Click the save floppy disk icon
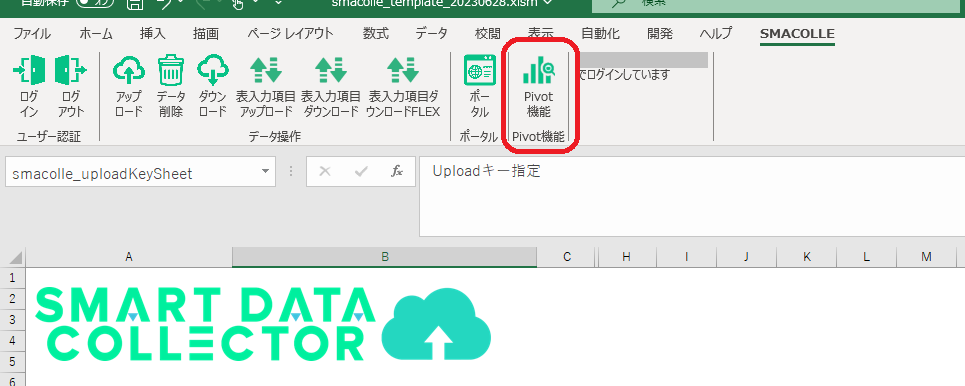The height and width of the screenshot is (386, 965). coord(135,4)
